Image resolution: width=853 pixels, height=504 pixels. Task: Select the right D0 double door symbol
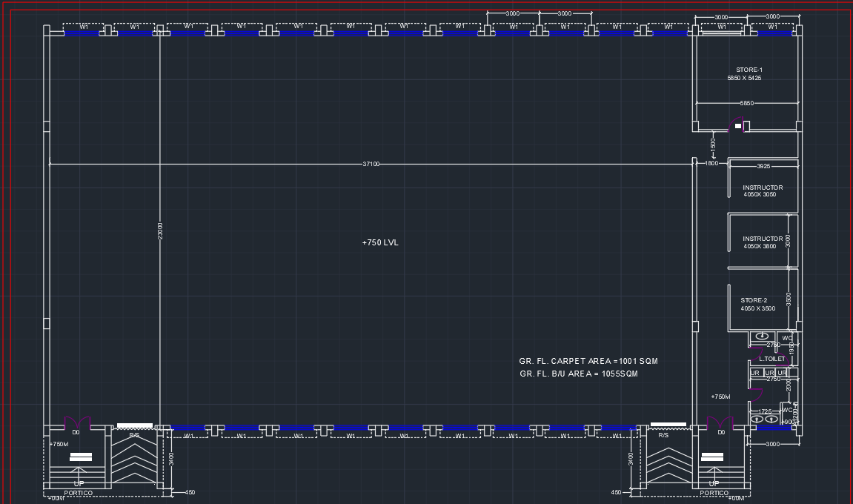tap(720, 423)
